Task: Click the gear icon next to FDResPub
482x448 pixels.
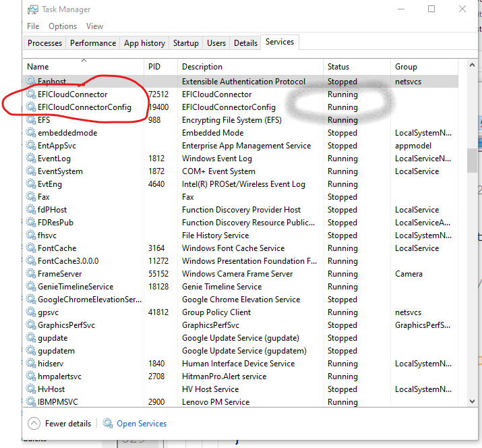Action: 31,222
